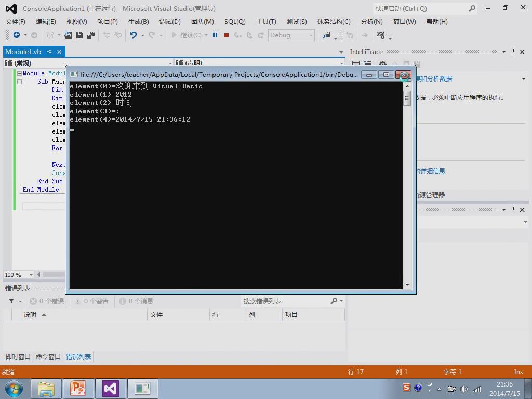Switch to the 错误列表 tab
Image resolution: width=532 pixels, height=399 pixels.
click(x=78, y=356)
